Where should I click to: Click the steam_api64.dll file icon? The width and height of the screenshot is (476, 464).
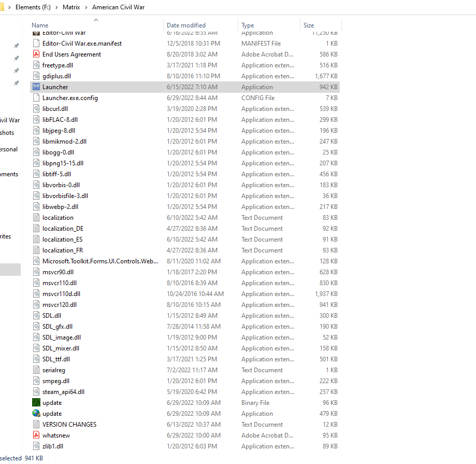(x=36, y=392)
